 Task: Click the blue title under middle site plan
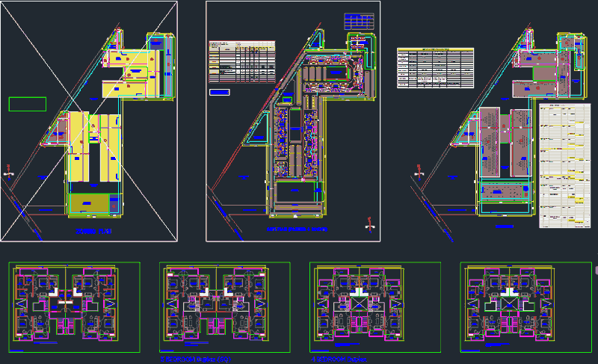coord(297,229)
